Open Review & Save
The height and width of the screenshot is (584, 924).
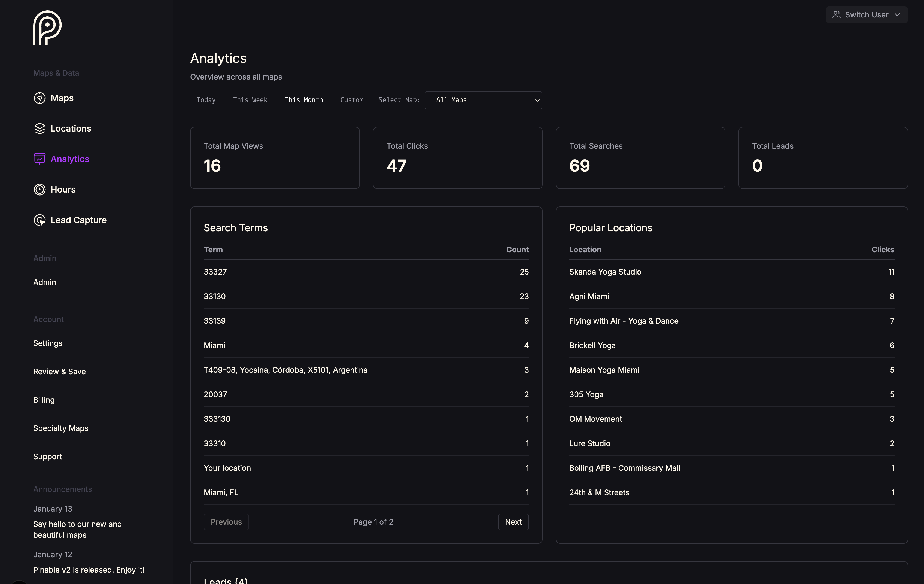click(59, 372)
